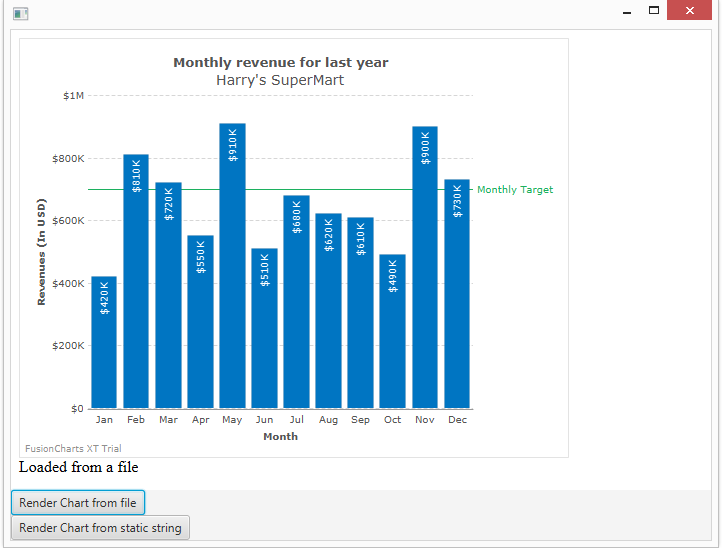The image size is (722, 548).
Task: Click the Oct $490K bar
Action: point(392,331)
